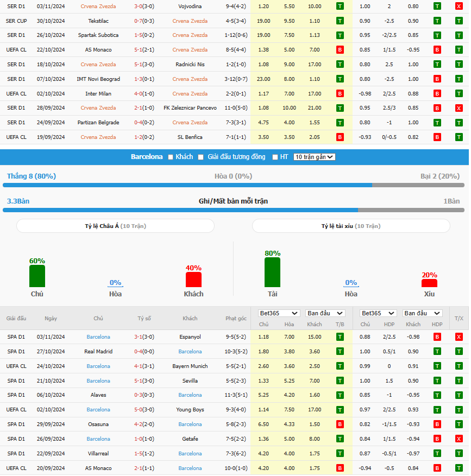The height and width of the screenshot is (476, 471).
Task: Click the 'Barcelona' section header title
Action: coord(147,157)
